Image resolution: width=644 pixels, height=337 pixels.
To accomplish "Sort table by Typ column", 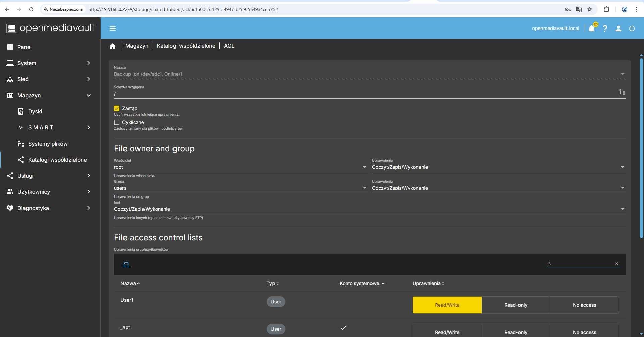I will (273, 283).
